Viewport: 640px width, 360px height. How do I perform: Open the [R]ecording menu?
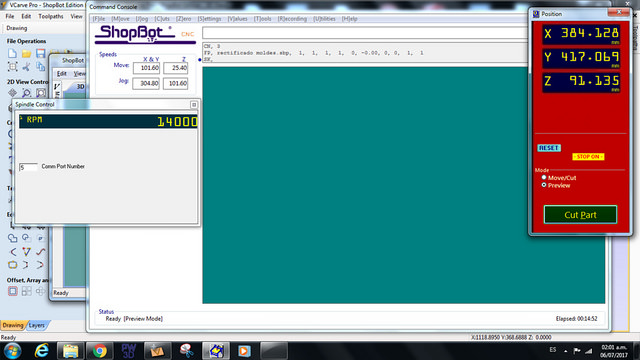tap(292, 19)
